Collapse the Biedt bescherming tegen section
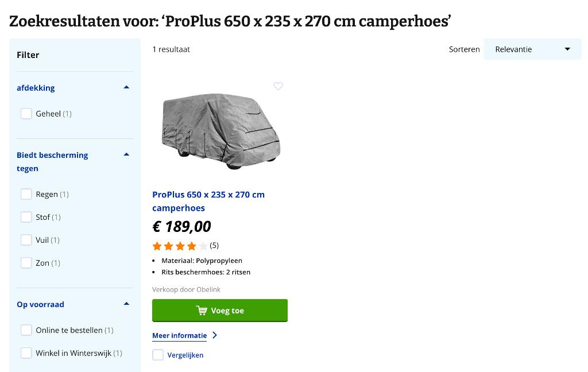The width and height of the screenshot is (588, 372). point(126,154)
